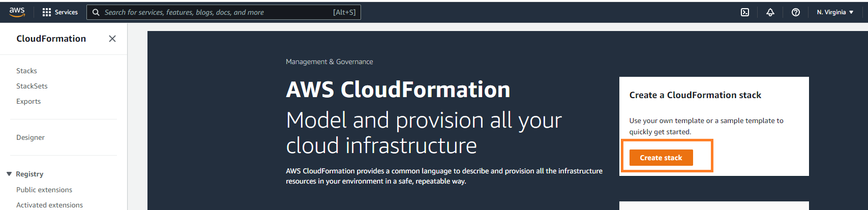Click the Registry section heading
Image resolution: width=868 pixels, height=210 pixels.
tap(29, 174)
